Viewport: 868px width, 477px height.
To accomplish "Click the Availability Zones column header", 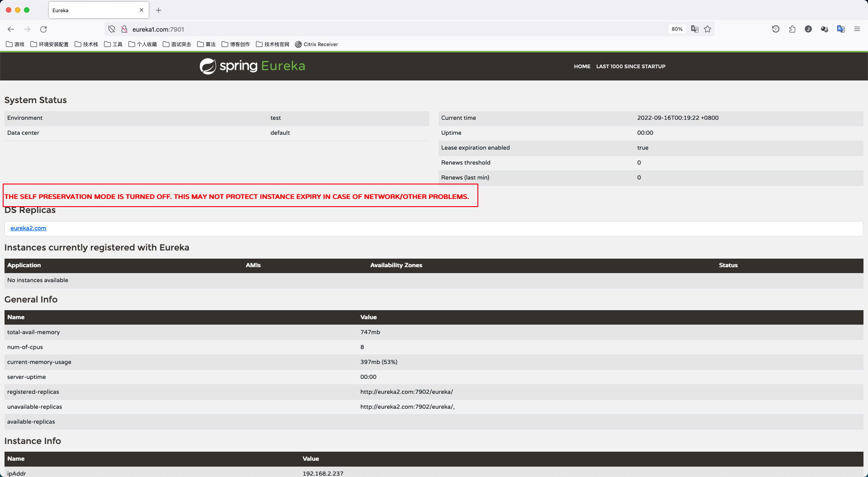I will pyautogui.click(x=396, y=265).
